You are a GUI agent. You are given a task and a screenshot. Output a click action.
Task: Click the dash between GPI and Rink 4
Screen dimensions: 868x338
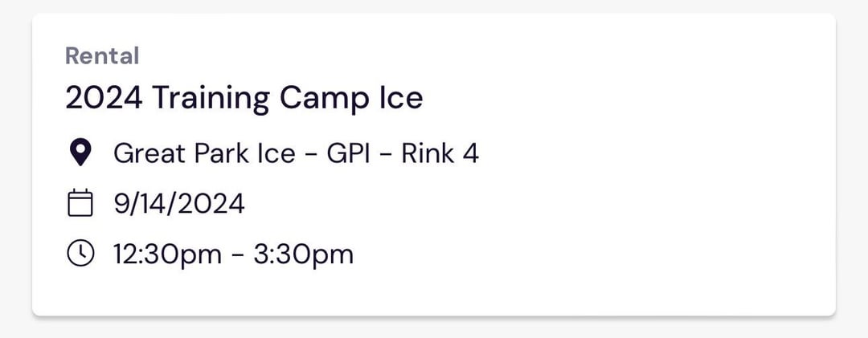tap(387, 153)
